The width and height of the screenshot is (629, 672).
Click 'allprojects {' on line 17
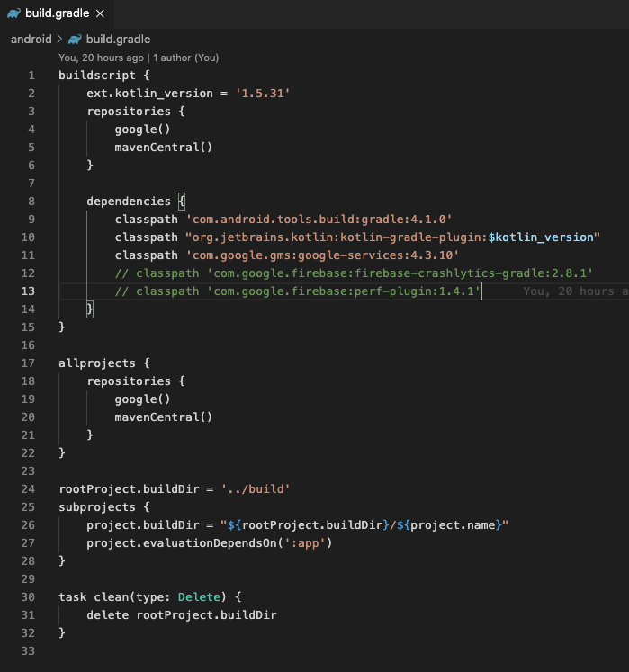point(104,363)
